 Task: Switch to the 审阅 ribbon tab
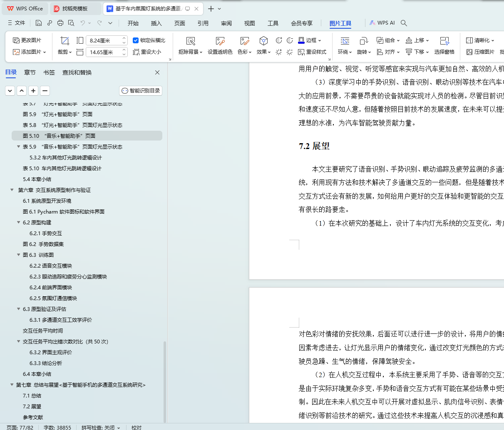pyautogui.click(x=226, y=23)
